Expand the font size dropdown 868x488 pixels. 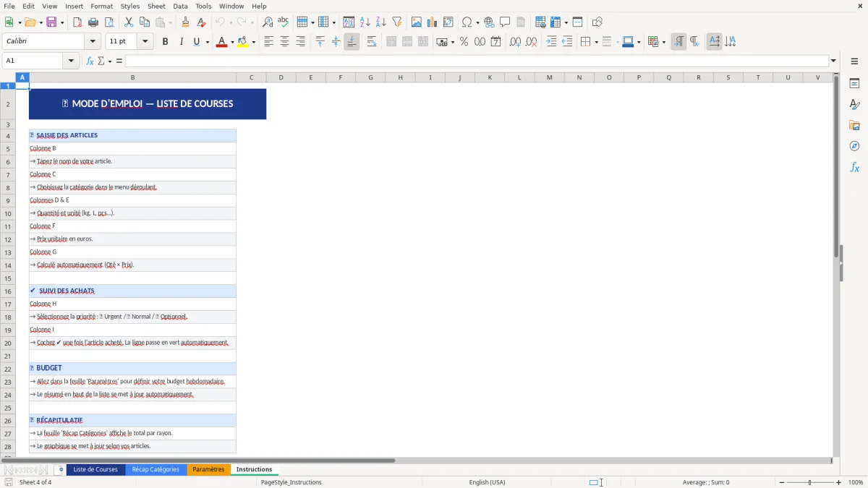(x=144, y=41)
